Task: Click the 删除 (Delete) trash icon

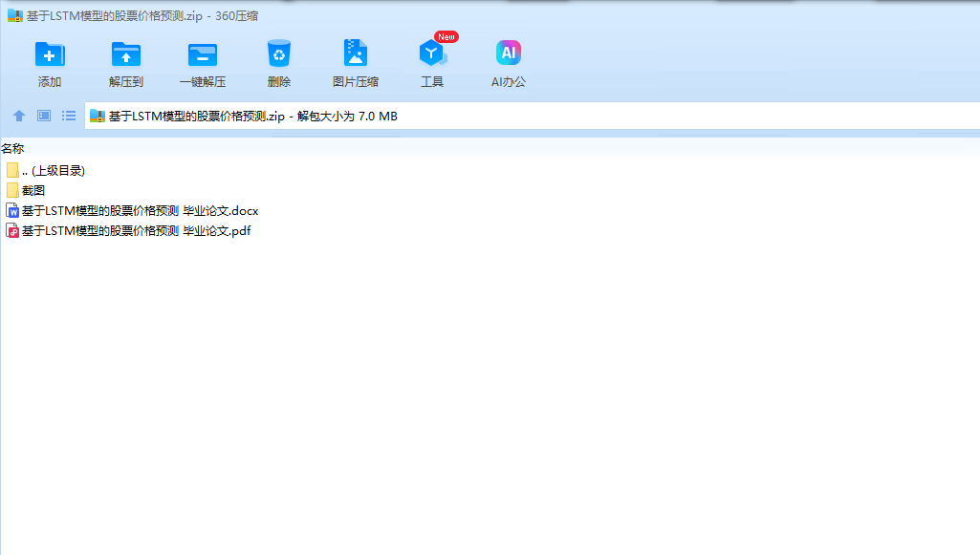Action: [x=279, y=53]
